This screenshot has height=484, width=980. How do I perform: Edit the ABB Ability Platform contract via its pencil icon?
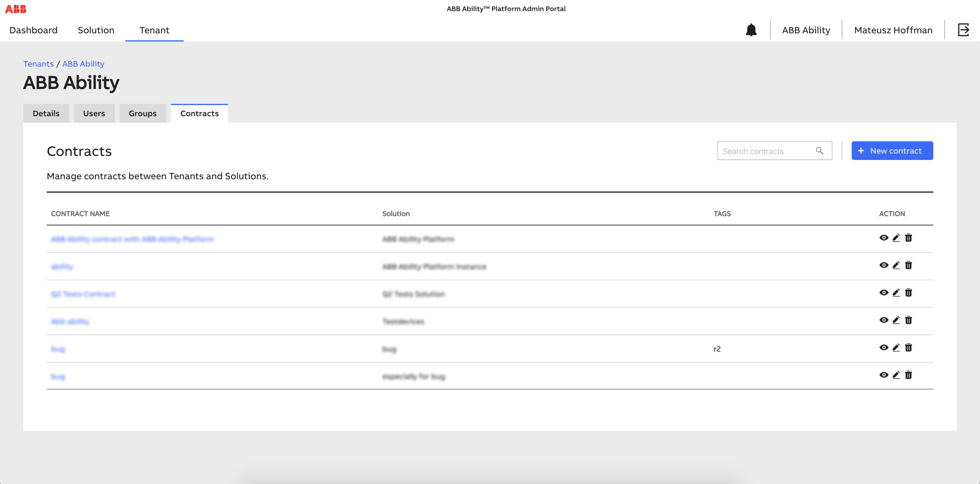896,238
